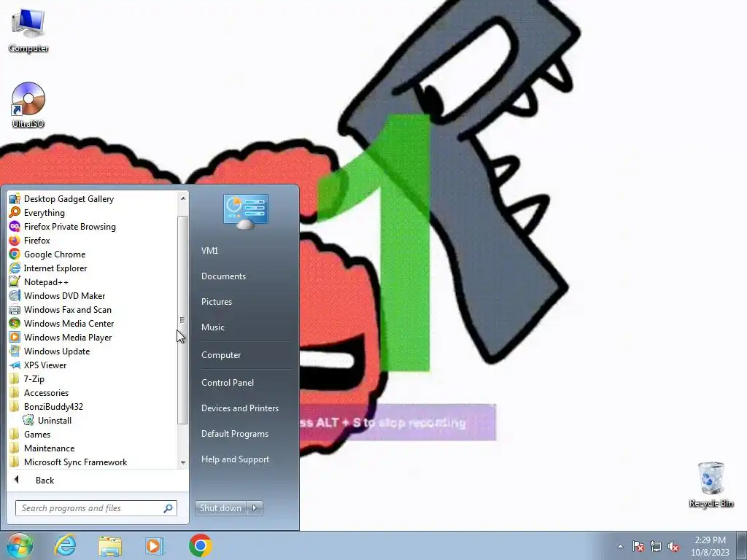
Task: Run BonziBuddy432 Uninstall entry
Action: [47, 421]
